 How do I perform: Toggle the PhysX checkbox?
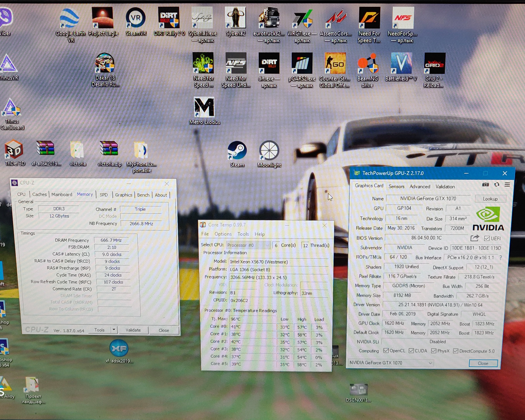(x=434, y=351)
